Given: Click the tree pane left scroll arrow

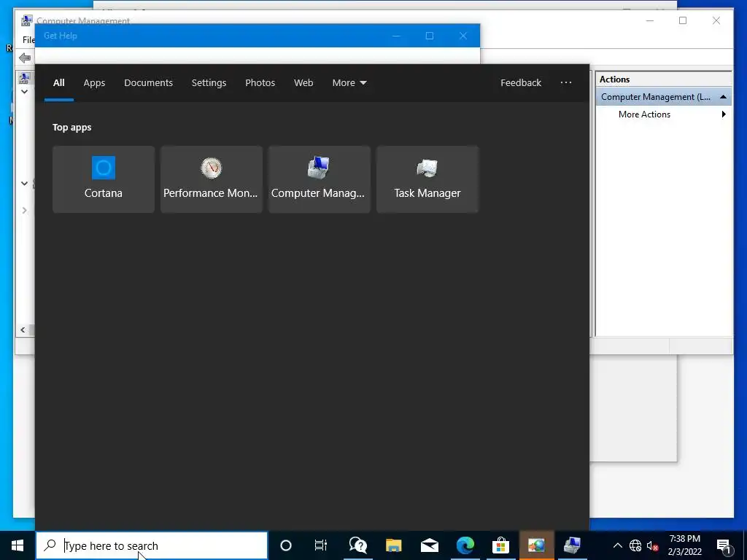Looking at the screenshot, I should (x=23, y=330).
